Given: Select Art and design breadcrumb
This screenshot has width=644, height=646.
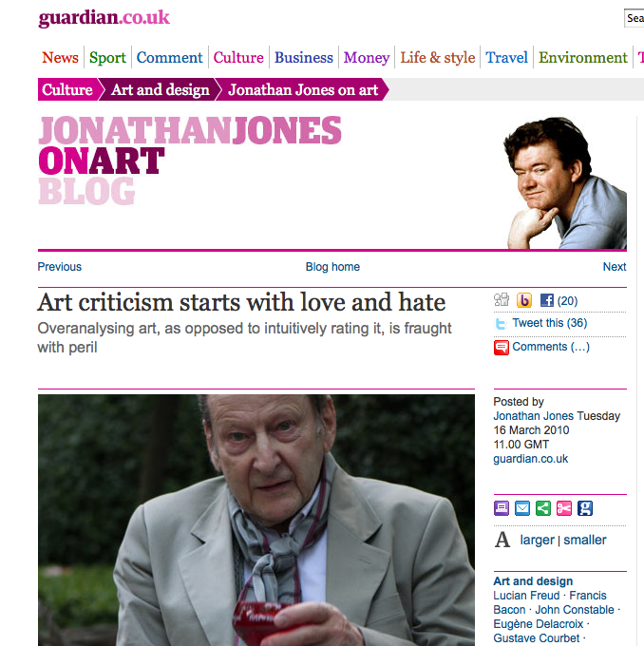Looking at the screenshot, I should point(161,90).
